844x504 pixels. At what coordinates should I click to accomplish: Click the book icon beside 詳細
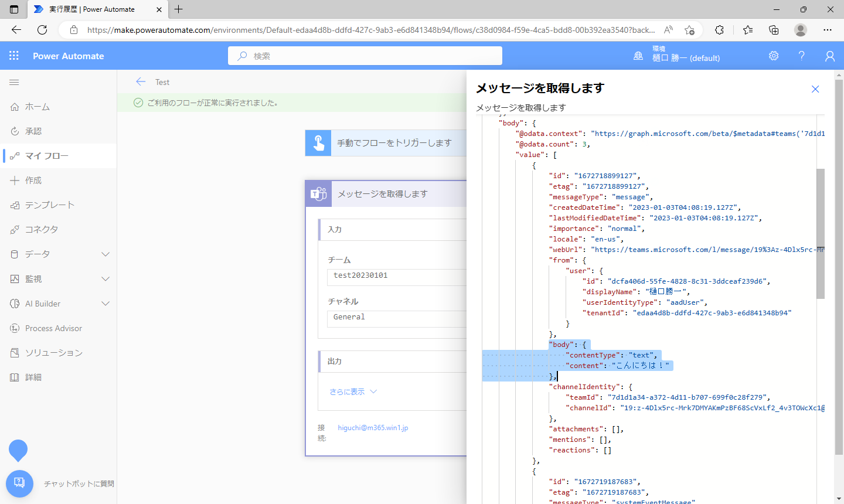pyautogui.click(x=15, y=377)
